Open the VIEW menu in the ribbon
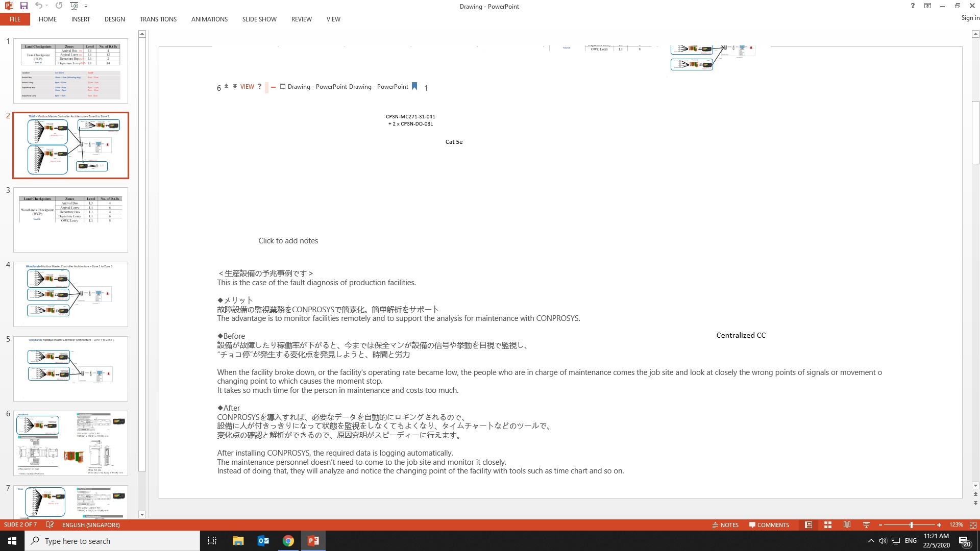This screenshot has height=551, width=980. (x=333, y=19)
